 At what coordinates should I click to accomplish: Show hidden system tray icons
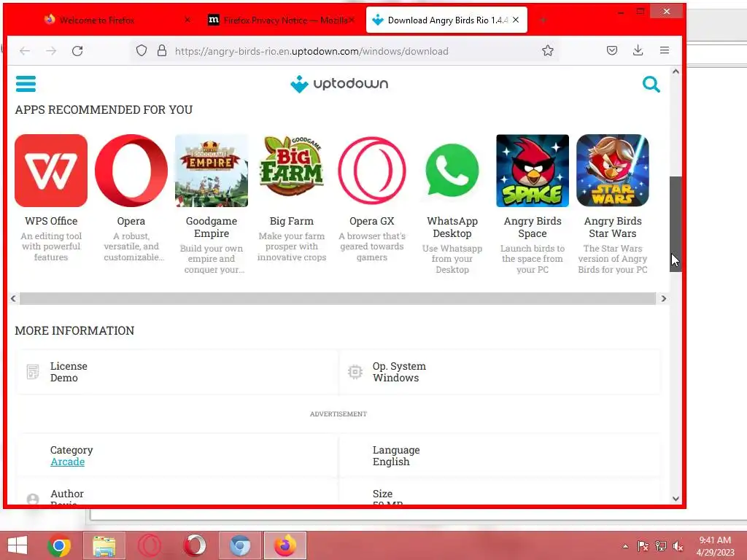pos(625,546)
